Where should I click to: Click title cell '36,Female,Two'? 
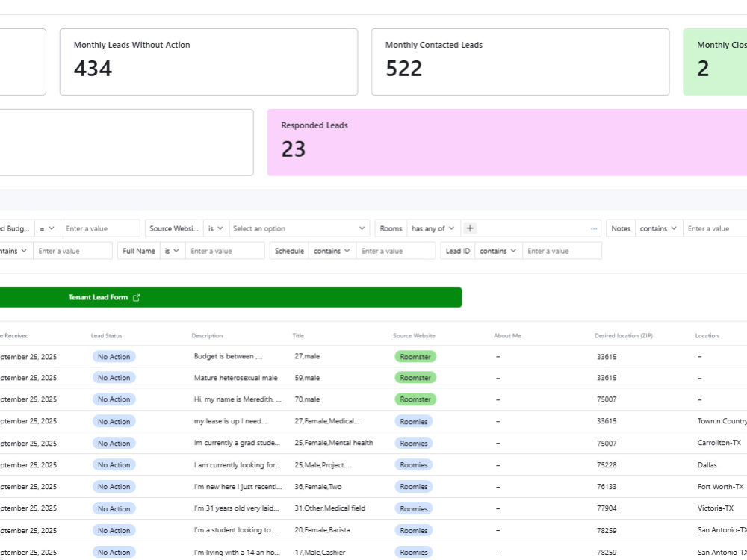click(317, 487)
